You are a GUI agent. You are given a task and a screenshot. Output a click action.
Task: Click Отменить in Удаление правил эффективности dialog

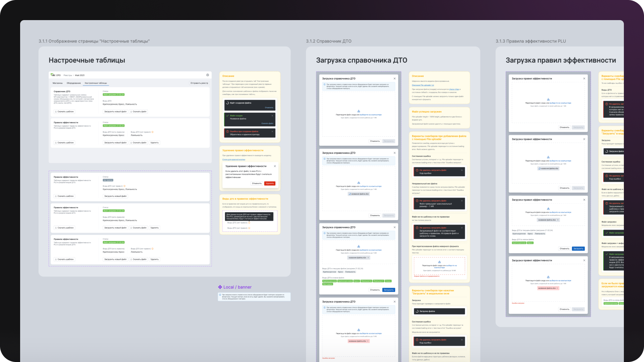pyautogui.click(x=257, y=183)
